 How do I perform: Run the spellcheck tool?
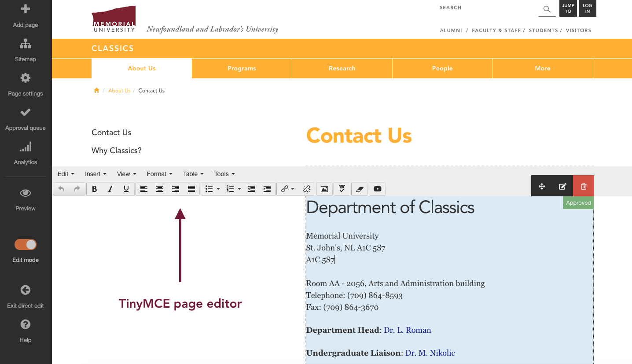click(342, 189)
